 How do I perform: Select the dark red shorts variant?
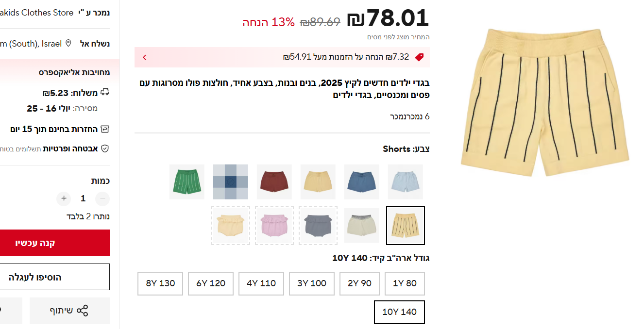274,181
